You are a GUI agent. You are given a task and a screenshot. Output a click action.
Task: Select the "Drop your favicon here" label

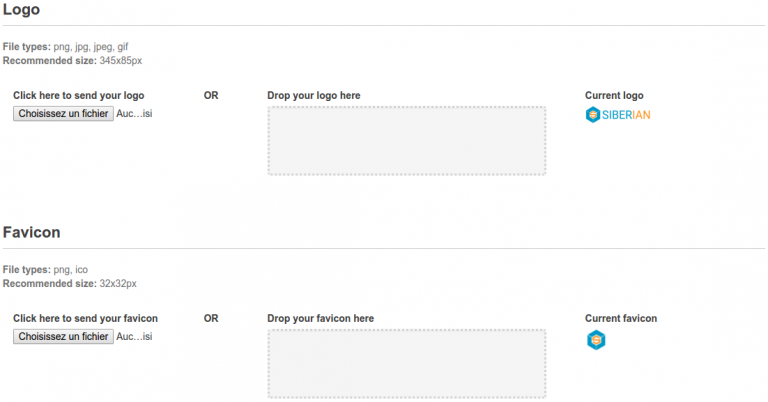pos(320,319)
